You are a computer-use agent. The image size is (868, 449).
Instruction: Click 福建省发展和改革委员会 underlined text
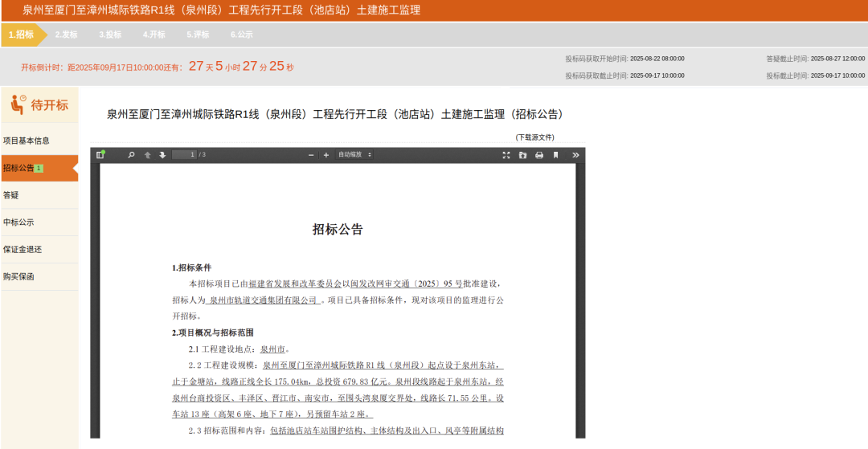295,284
